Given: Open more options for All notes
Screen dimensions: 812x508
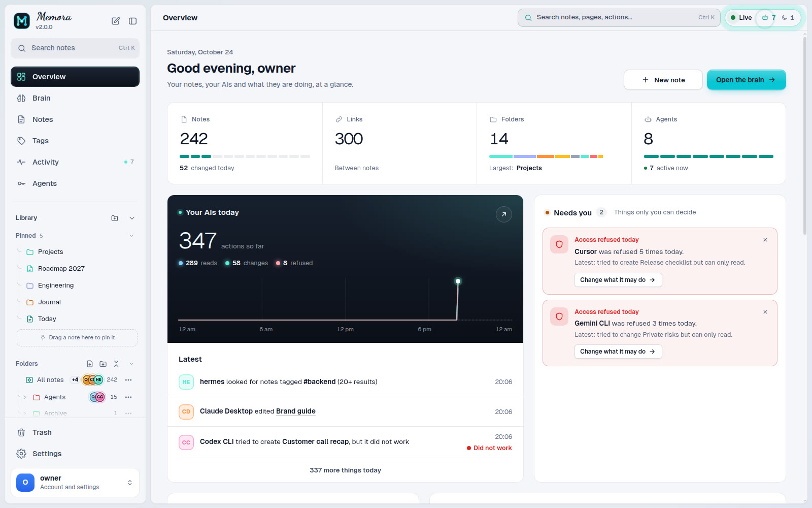Looking at the screenshot, I should [x=128, y=380].
